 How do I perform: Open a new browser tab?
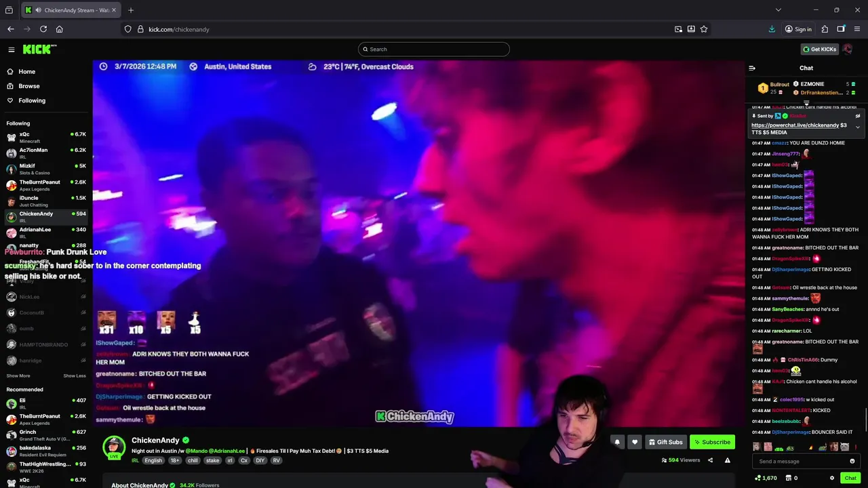coord(131,10)
